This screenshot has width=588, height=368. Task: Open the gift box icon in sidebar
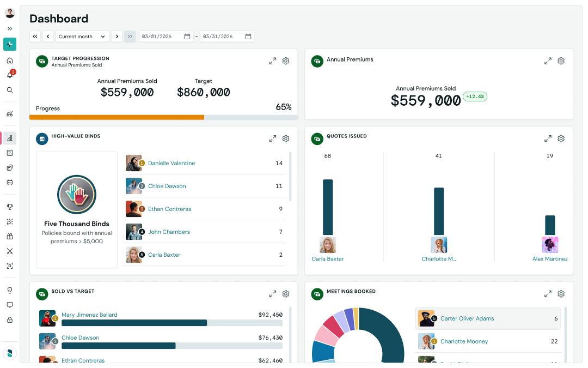coord(10,236)
